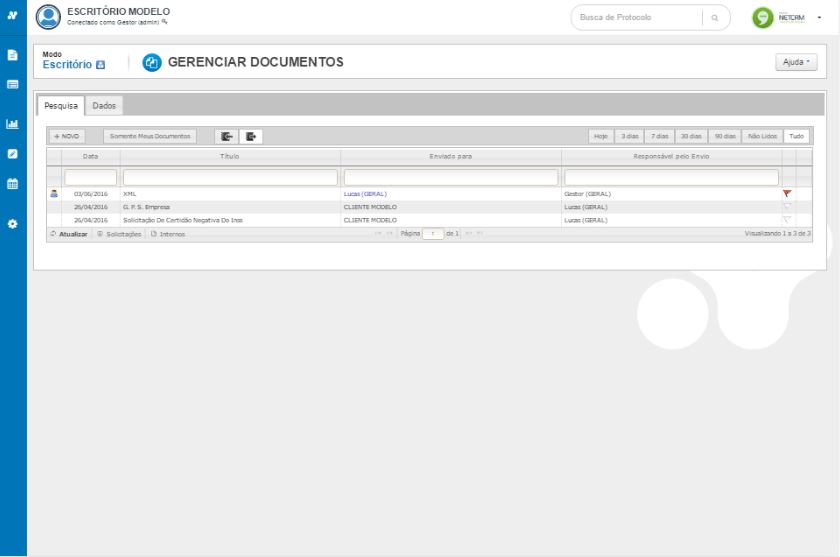Click the + NOVO button
This screenshot has height=557, width=840.
tap(67, 137)
